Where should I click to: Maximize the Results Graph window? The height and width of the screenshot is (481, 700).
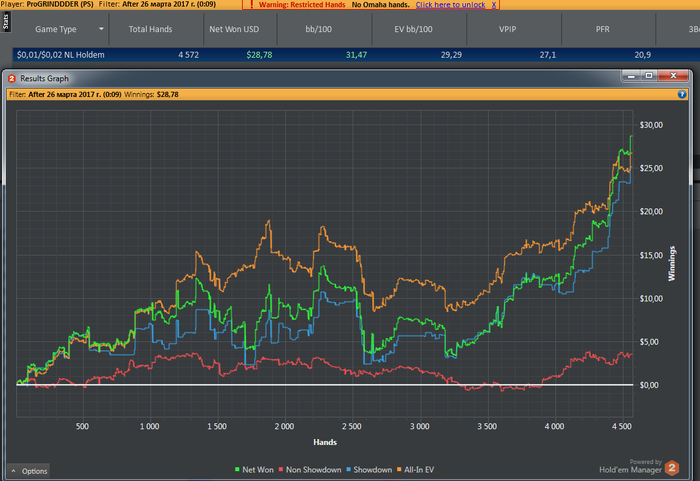[x=649, y=76]
